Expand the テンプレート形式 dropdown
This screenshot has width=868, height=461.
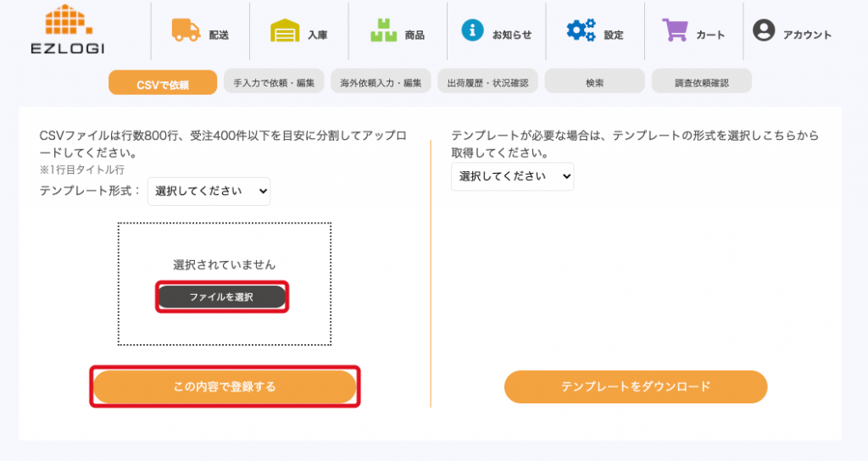pos(209,192)
